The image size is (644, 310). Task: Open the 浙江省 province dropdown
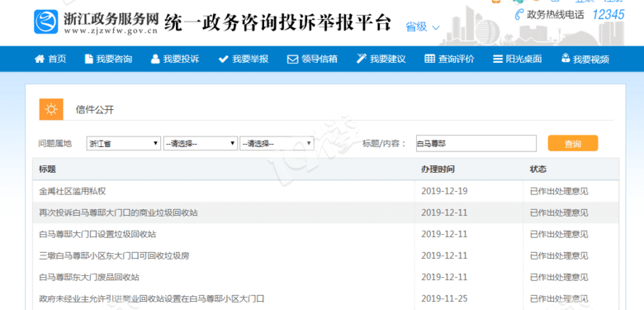click(123, 144)
